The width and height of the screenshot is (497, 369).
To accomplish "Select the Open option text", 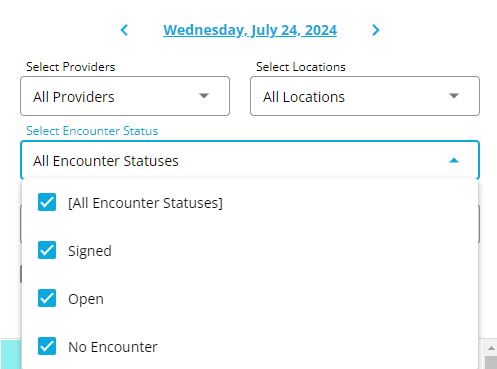I will (x=86, y=299).
